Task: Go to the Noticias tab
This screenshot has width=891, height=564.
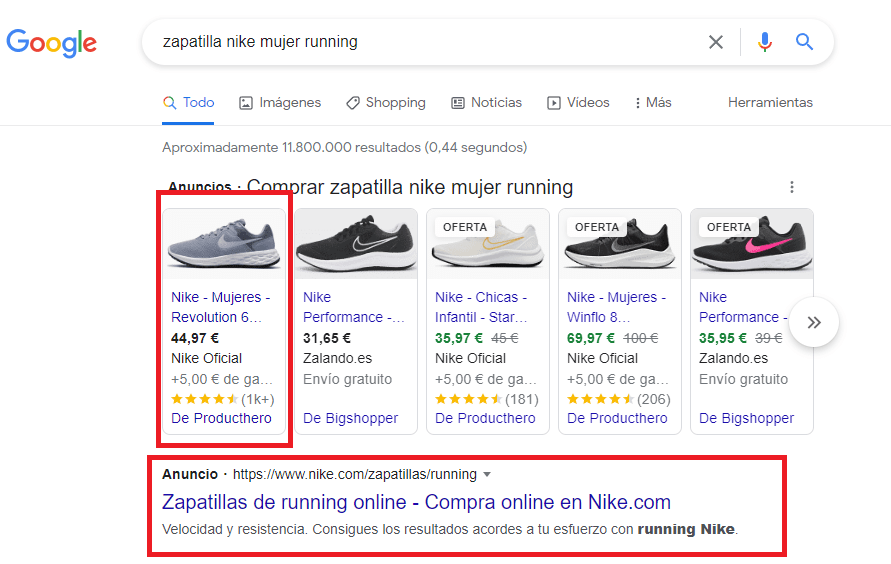Action: (x=486, y=103)
